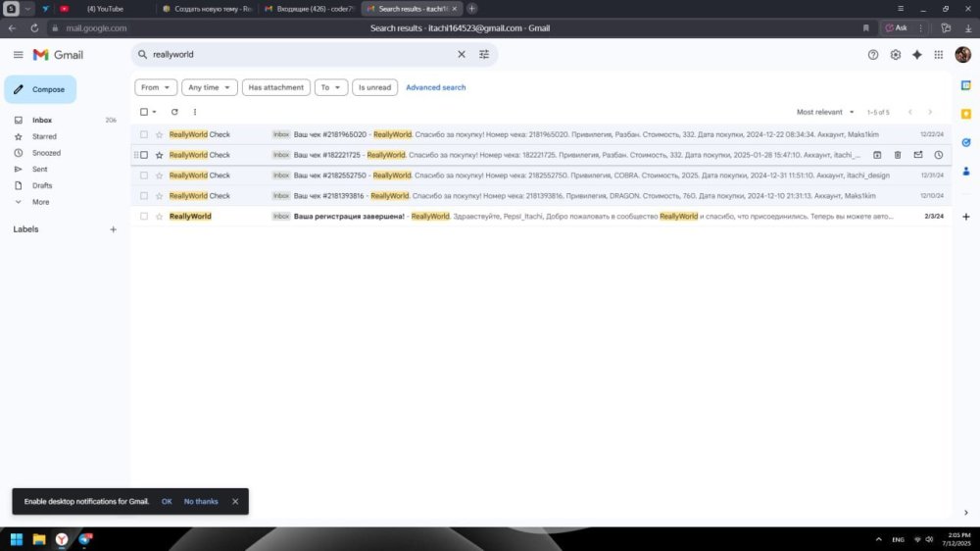Image resolution: width=980 pixels, height=551 pixels.
Task: Toggle the Has attachment filter
Action: [x=275, y=87]
